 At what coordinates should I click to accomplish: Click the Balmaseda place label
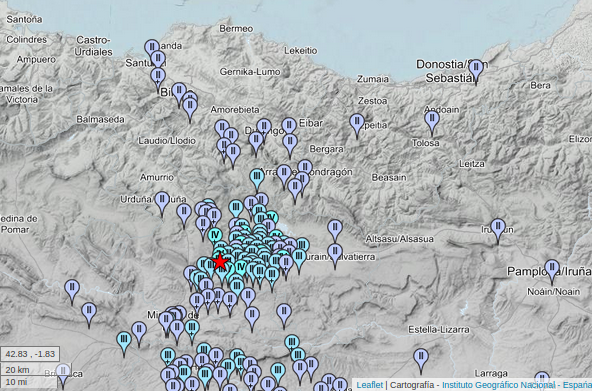coord(100,120)
